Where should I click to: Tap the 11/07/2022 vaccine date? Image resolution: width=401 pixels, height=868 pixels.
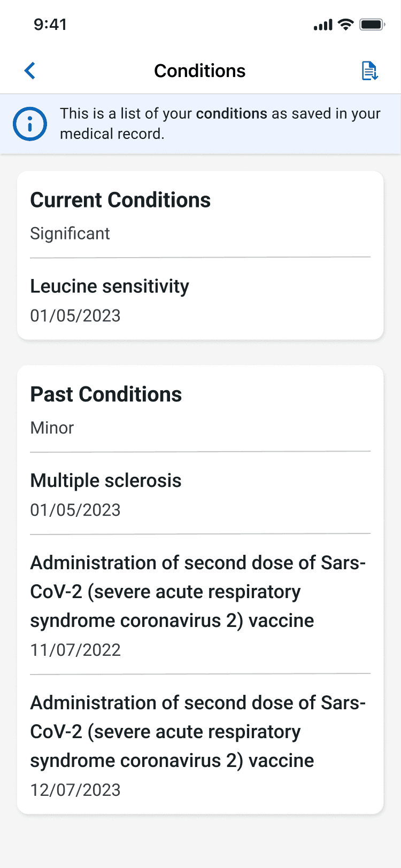[x=75, y=650]
